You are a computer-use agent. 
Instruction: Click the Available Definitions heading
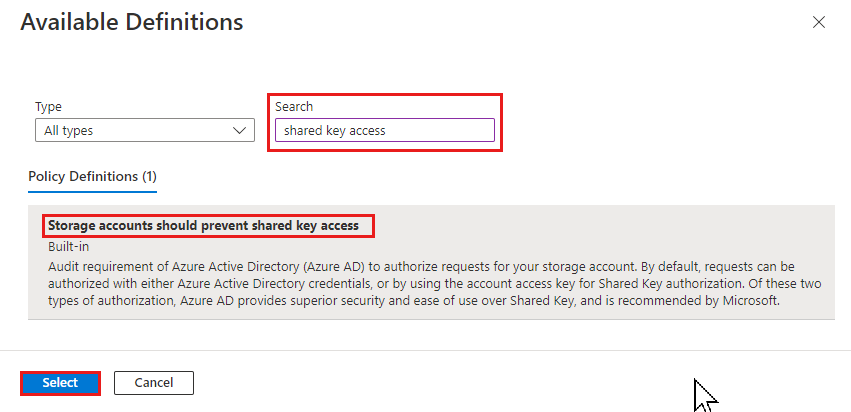(x=132, y=22)
